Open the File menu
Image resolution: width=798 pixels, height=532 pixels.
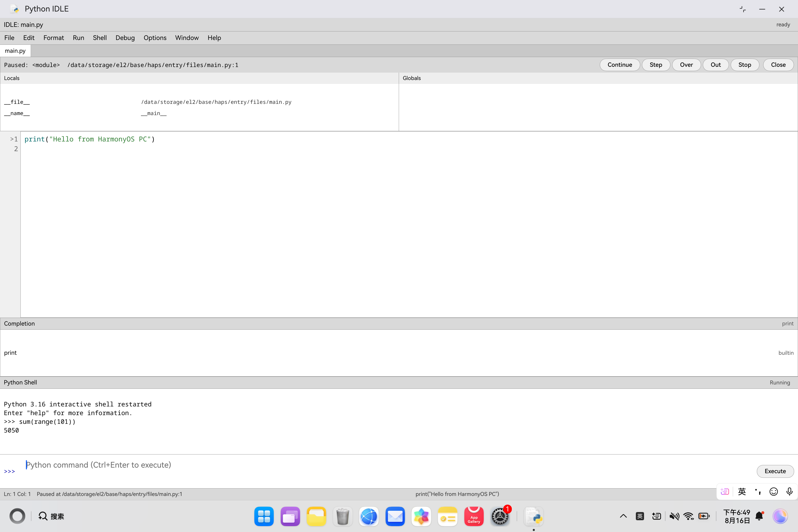click(x=9, y=38)
